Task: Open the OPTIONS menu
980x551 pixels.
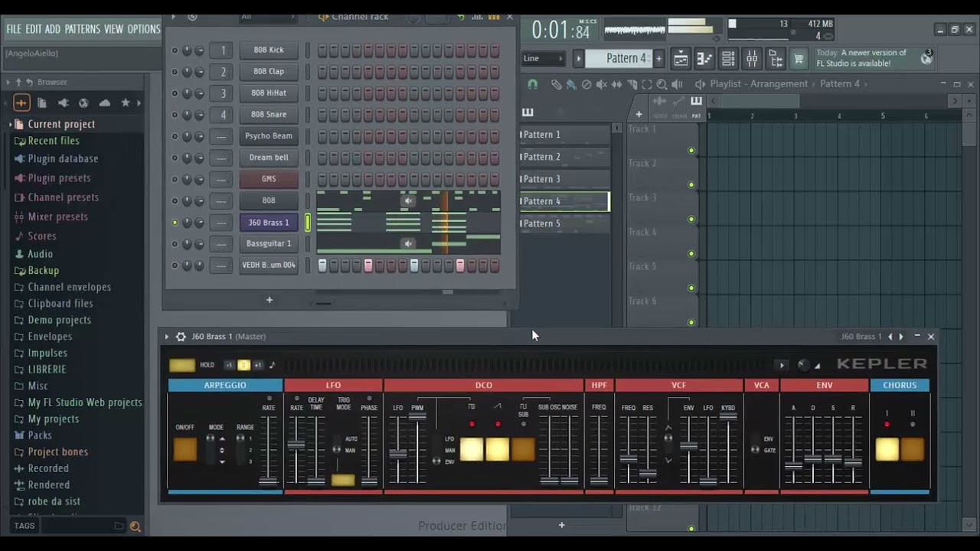Action: [x=144, y=29]
